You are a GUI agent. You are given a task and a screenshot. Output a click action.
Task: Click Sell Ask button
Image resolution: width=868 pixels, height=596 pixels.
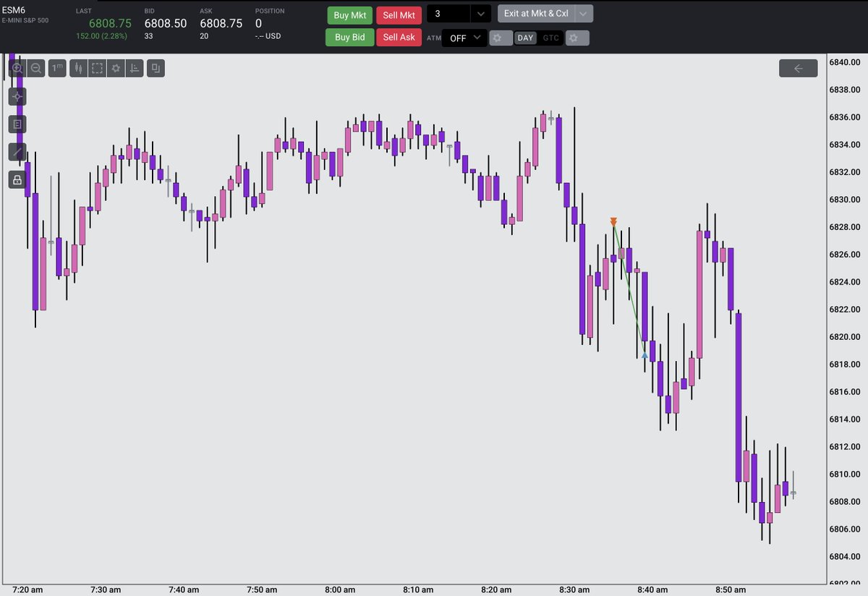tap(399, 37)
